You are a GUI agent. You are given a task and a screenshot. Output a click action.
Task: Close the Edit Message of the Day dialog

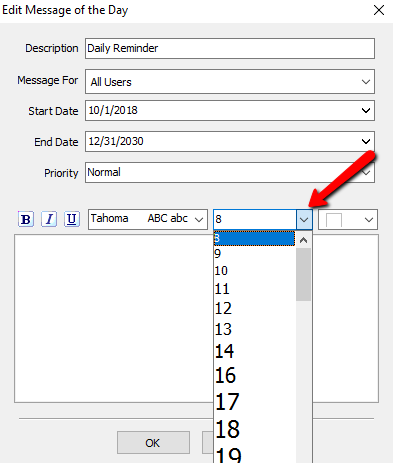point(379,10)
